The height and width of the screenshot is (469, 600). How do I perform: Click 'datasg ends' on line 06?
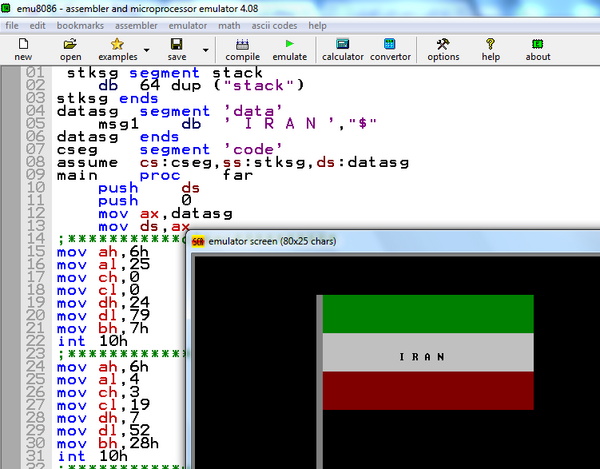pos(118,137)
